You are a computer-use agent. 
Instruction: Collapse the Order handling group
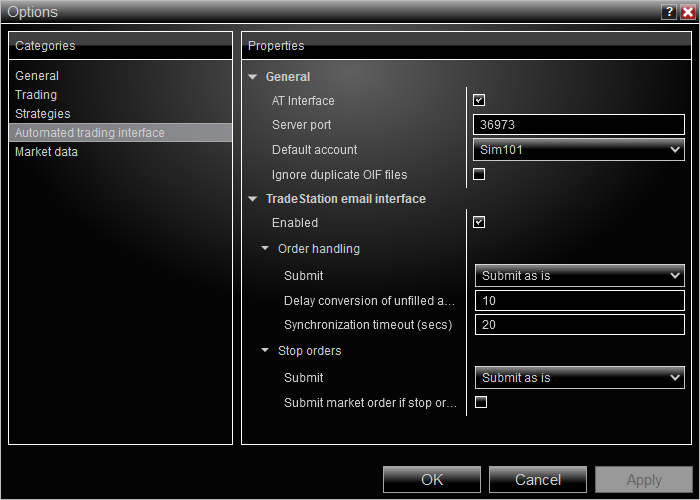click(x=265, y=248)
